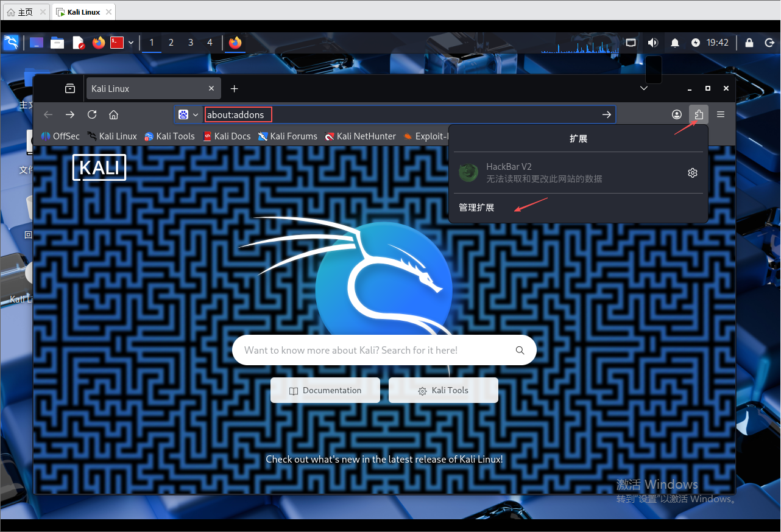
Task: Open the Kali Linux bookmark
Action: coord(112,136)
